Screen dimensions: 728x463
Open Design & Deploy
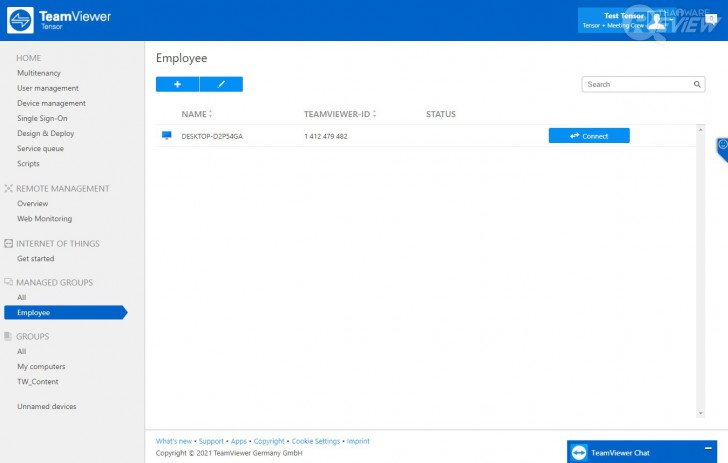(46, 133)
